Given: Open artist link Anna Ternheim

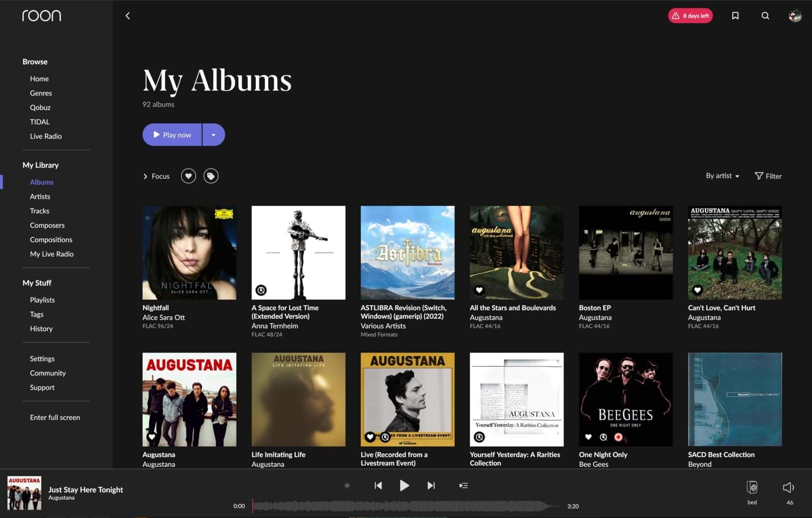Looking at the screenshot, I should 275,326.
